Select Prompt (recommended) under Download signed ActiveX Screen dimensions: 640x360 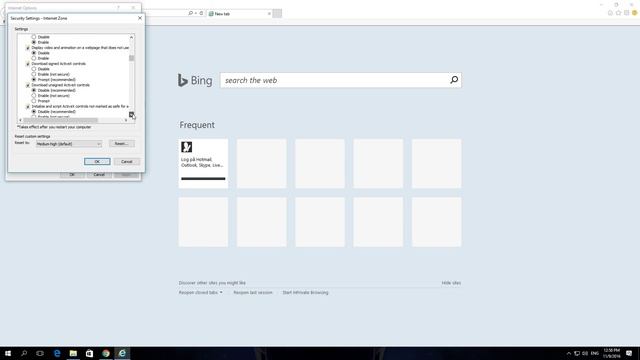pos(34,80)
